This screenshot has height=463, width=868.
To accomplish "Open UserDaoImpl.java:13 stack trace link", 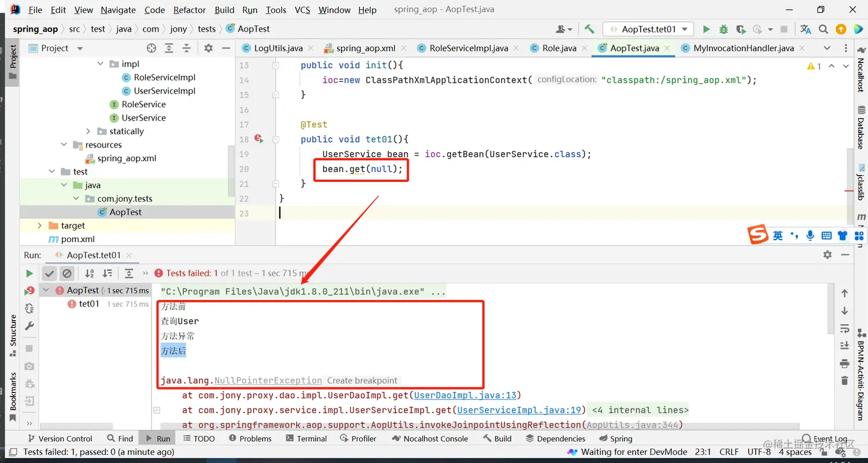I will (x=466, y=395).
